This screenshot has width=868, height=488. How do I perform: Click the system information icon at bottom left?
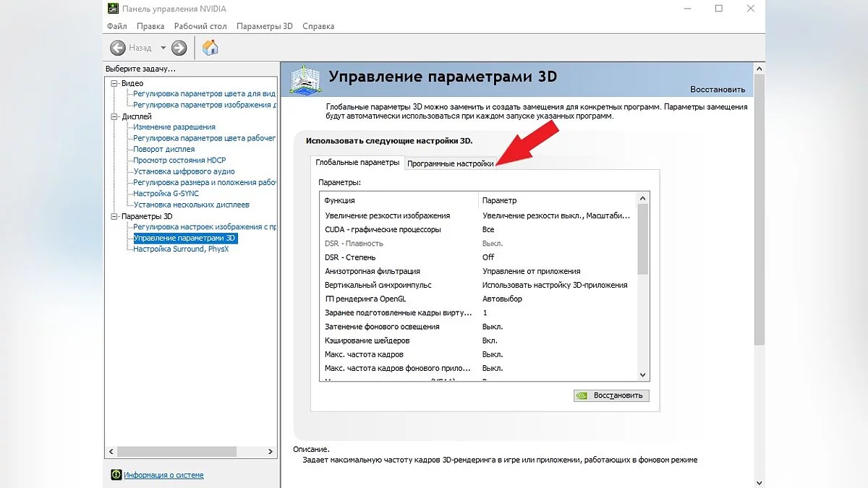pos(116,475)
